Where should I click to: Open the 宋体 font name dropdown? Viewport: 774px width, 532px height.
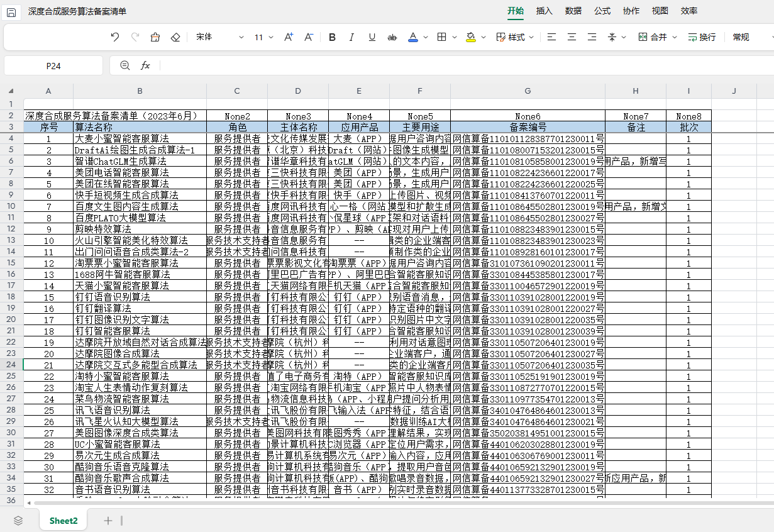coord(219,37)
